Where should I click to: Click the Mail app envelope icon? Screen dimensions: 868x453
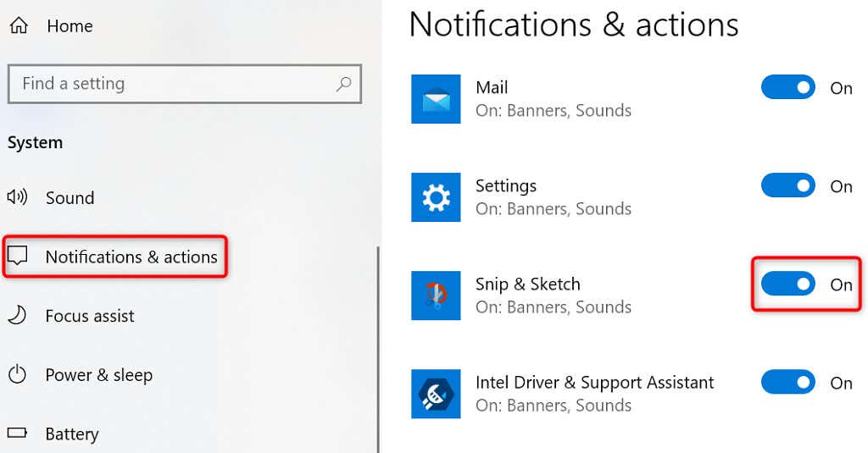[x=436, y=99]
